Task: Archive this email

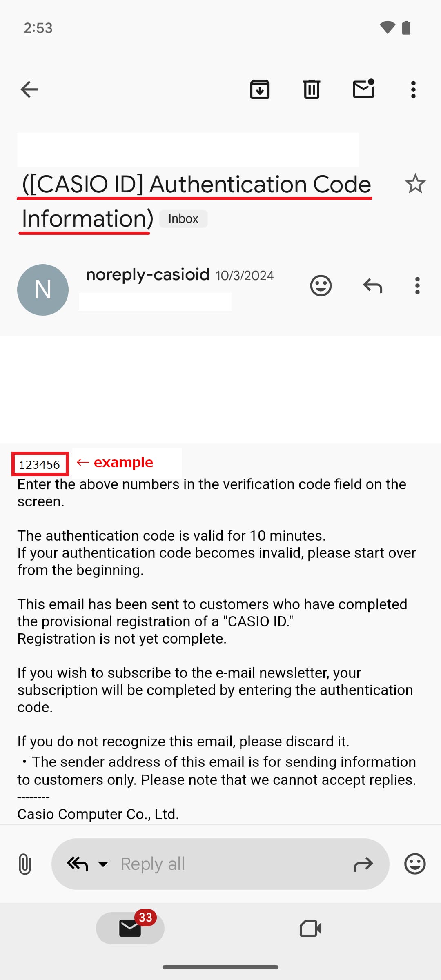Action: (260, 89)
